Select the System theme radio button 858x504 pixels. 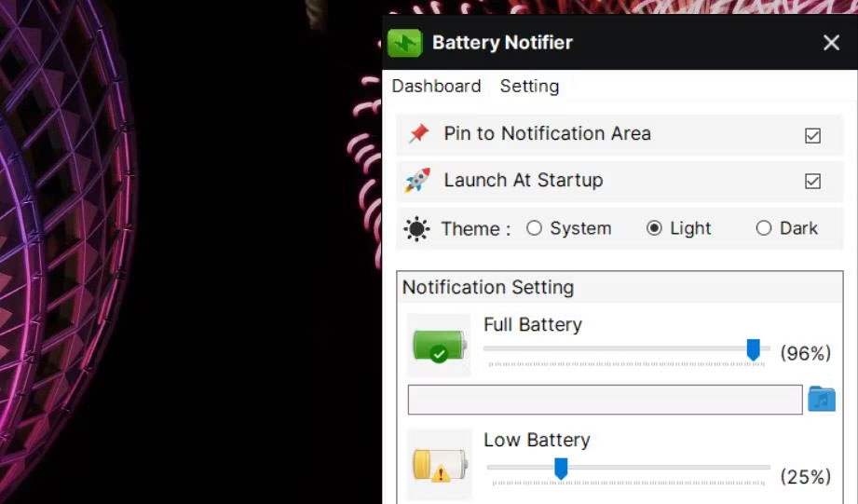coord(534,228)
